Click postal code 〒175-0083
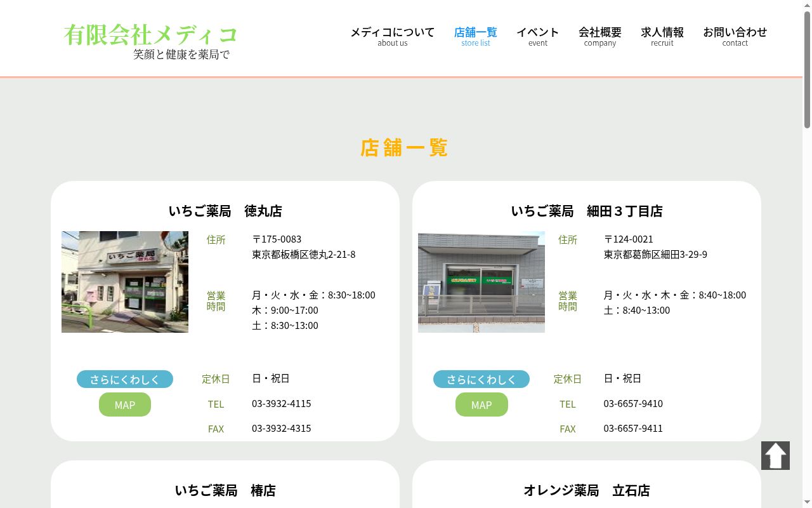 pos(277,239)
